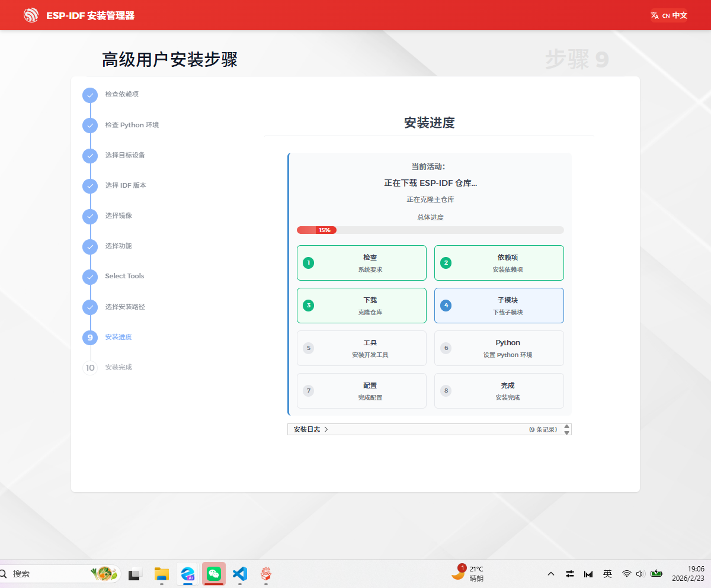Viewport: 711px width, 588px height.
Task: Click number 3 badge on 下载 card
Action: coord(308,306)
